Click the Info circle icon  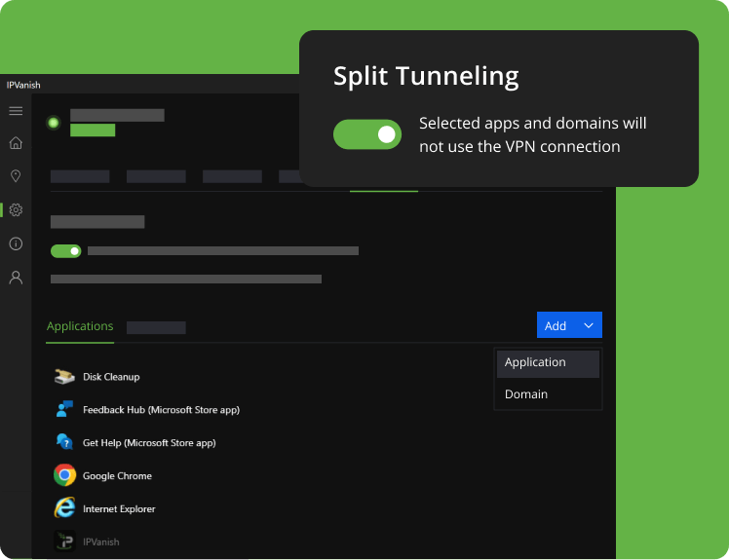[16, 243]
